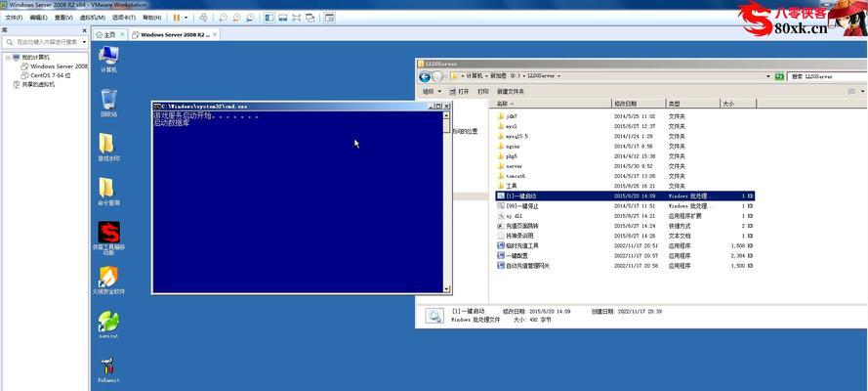
Task: Open the power options dropdown beside pause
Action: click(x=186, y=18)
